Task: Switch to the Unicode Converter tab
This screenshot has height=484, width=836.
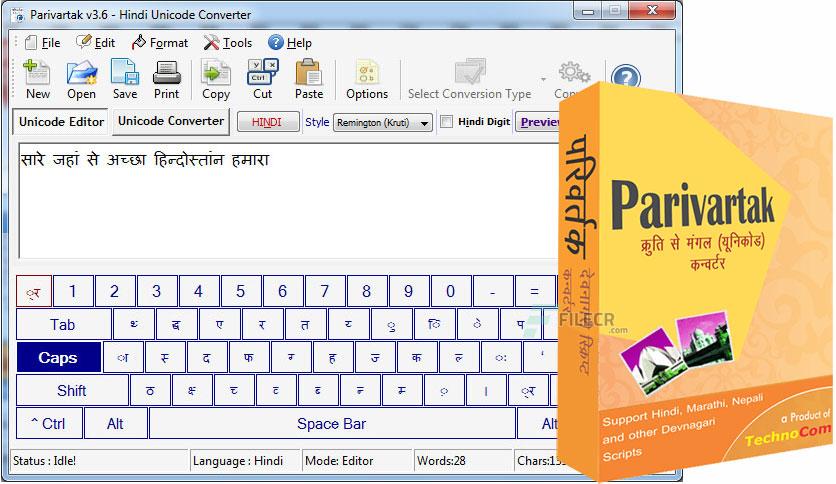Action: coord(171,121)
